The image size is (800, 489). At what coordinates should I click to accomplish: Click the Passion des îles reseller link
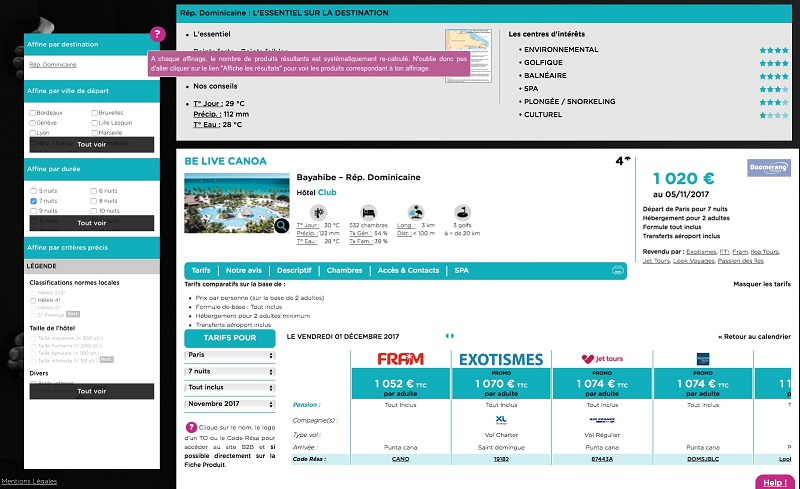coord(740,261)
